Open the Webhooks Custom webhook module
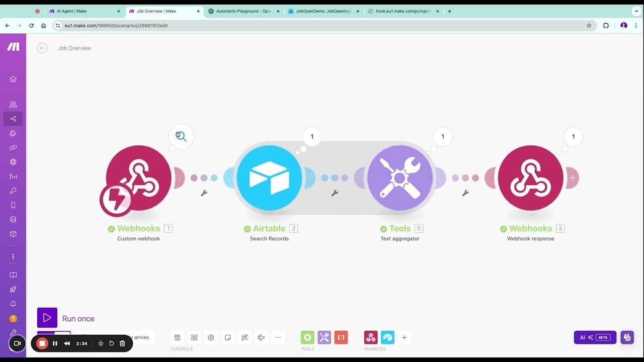 point(138,178)
